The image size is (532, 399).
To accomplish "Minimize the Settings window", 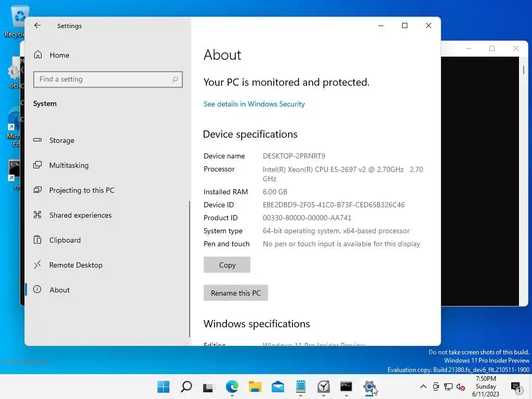I will (381, 25).
